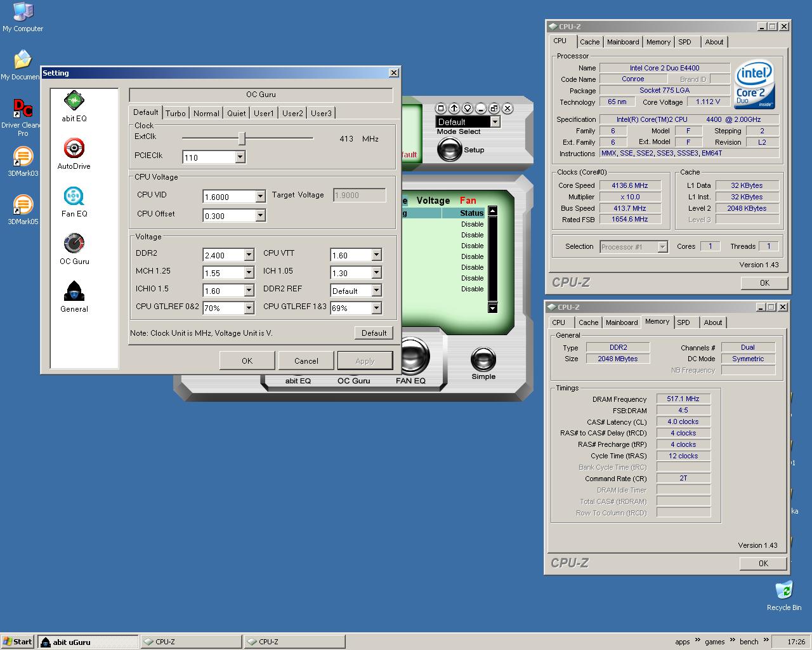812x650 pixels.
Task: Click the ExtClk slider handle
Action: click(x=242, y=138)
